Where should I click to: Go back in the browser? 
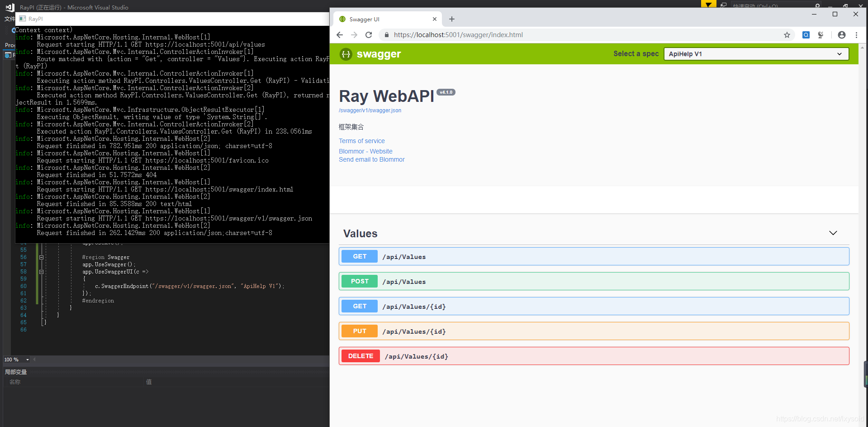340,35
